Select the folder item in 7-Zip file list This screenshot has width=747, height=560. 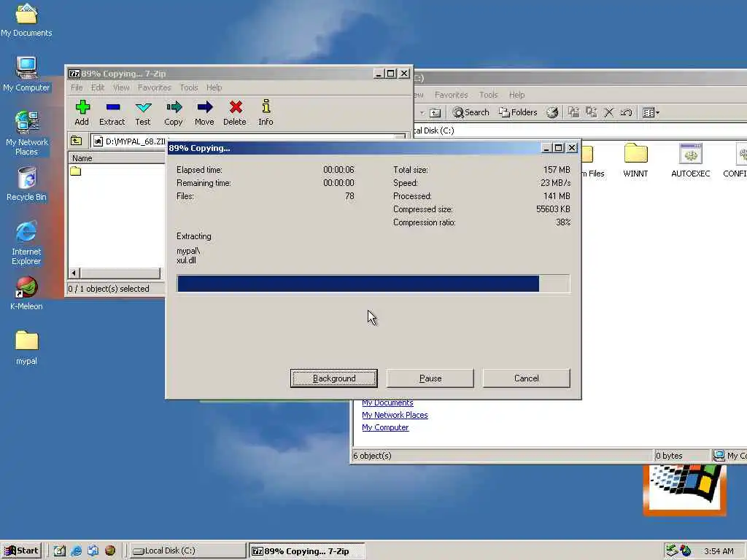(76, 171)
